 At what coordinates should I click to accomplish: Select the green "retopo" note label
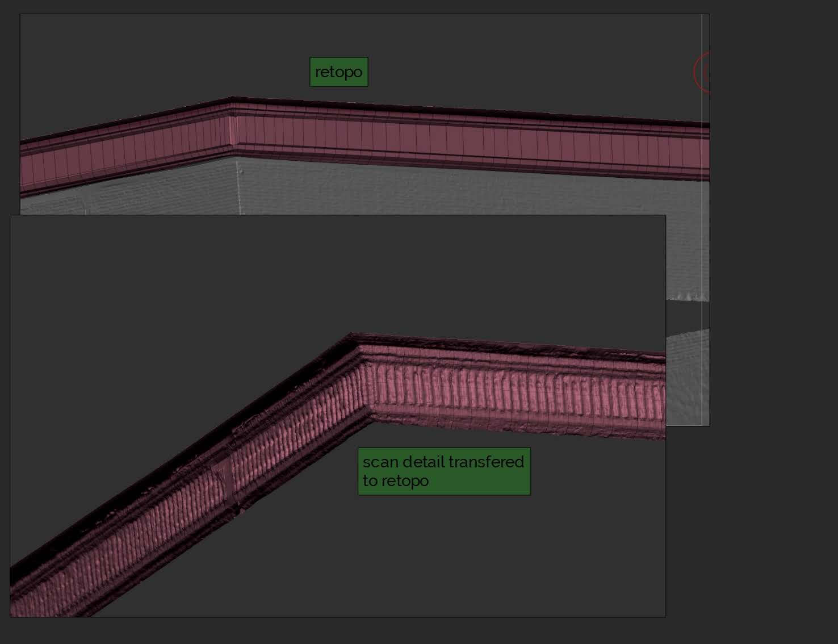[x=338, y=72]
